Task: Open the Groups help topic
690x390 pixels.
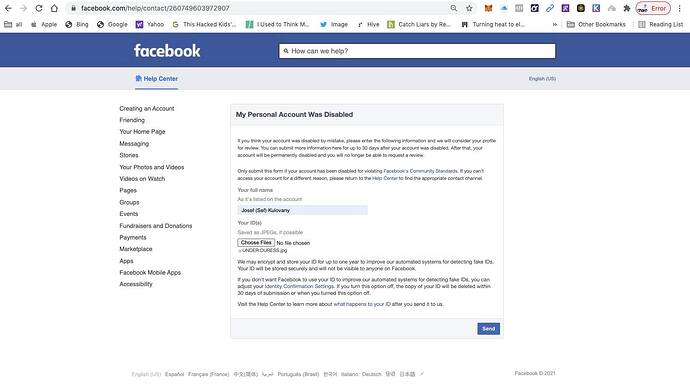Action: [129, 202]
